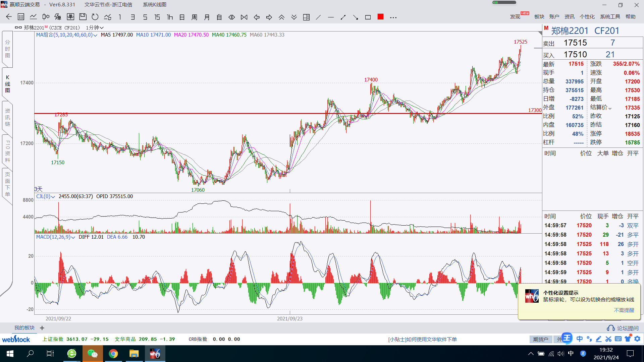Click the 论坛提问 link
The width and height of the screenshot is (644, 362).
click(x=627, y=328)
